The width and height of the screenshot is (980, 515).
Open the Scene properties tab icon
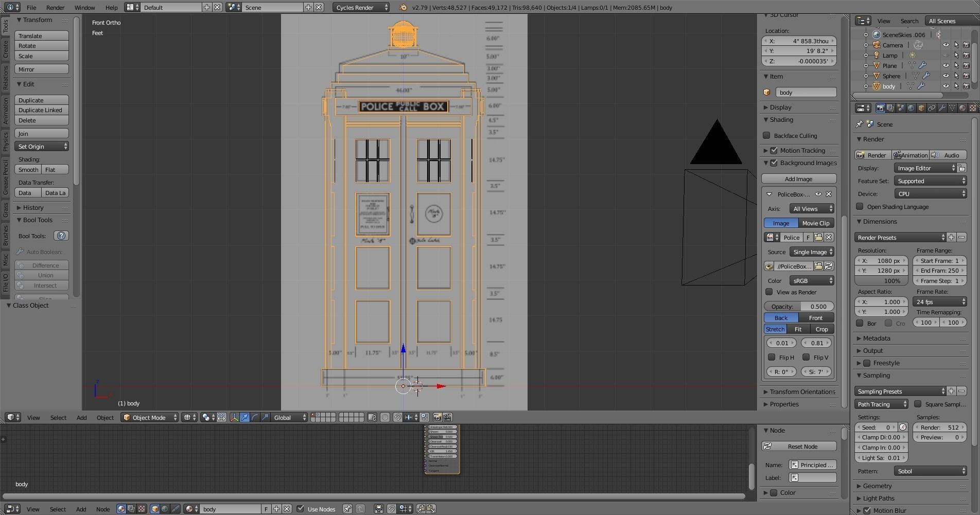click(x=901, y=108)
